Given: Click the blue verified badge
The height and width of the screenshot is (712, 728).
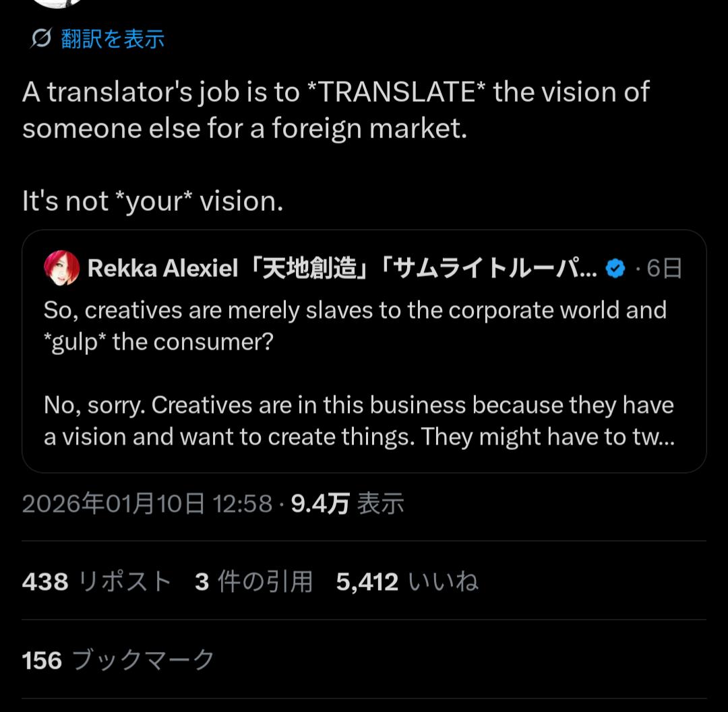Looking at the screenshot, I should tap(615, 268).
